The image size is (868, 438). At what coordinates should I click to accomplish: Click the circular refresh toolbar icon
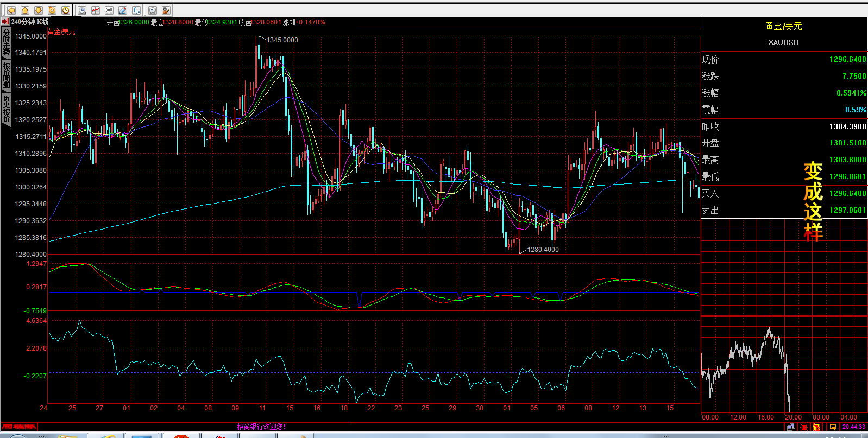(x=52, y=10)
